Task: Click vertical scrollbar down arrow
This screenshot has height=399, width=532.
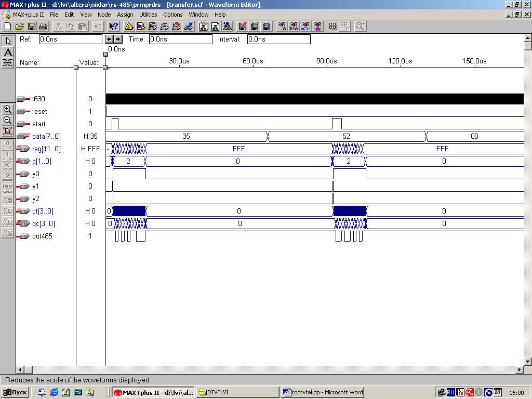Action: pyautogui.click(x=528, y=362)
